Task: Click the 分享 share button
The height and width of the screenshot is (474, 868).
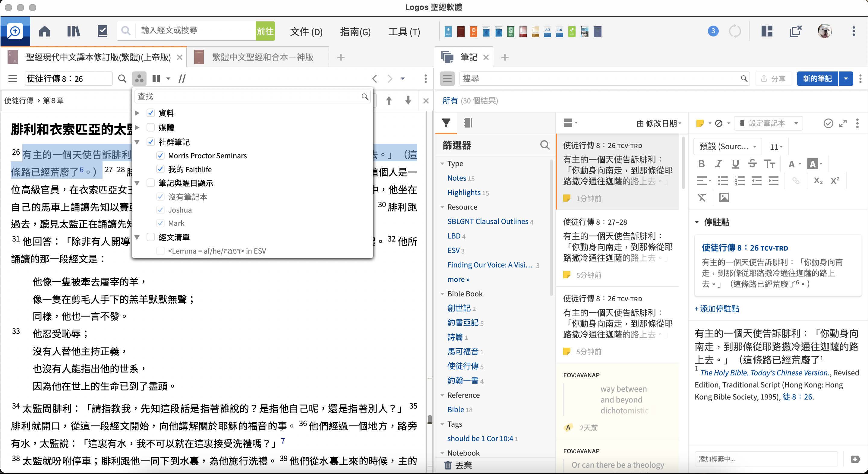Action: (773, 78)
